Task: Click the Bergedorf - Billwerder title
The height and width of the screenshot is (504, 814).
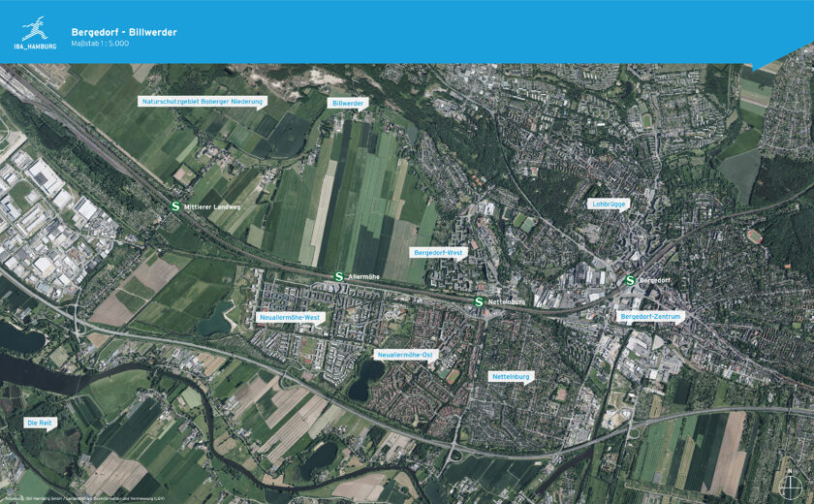Action: pos(124,32)
